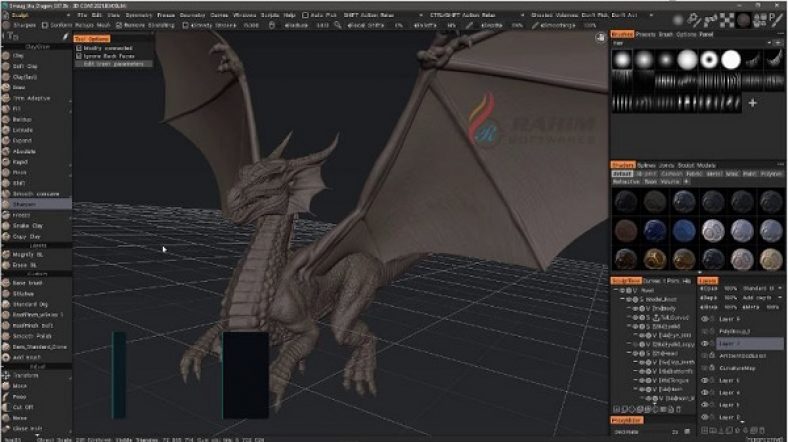Pick the Pinch tool in the left panel
The width and height of the screenshot is (788, 442).
[x=22, y=172]
